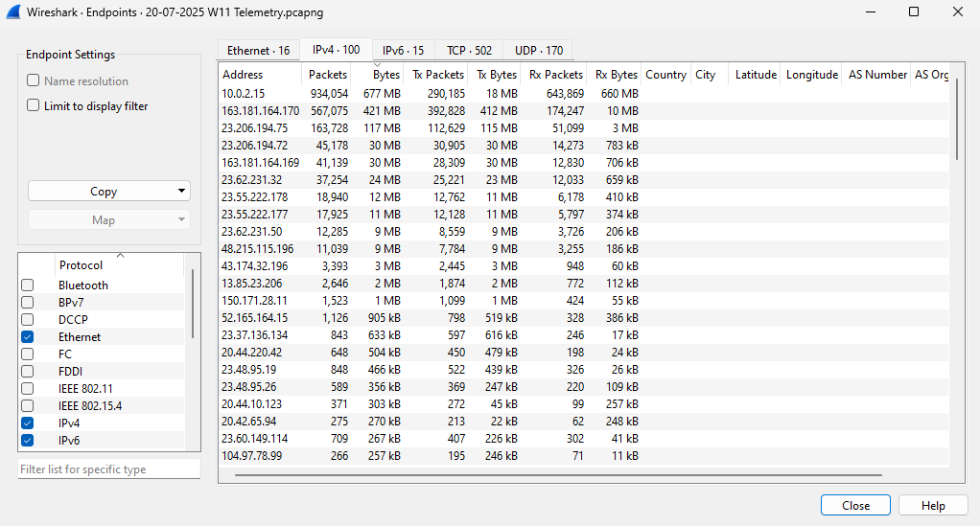This screenshot has width=980, height=526.
Task: Click the Longitude column header
Action: tap(811, 75)
